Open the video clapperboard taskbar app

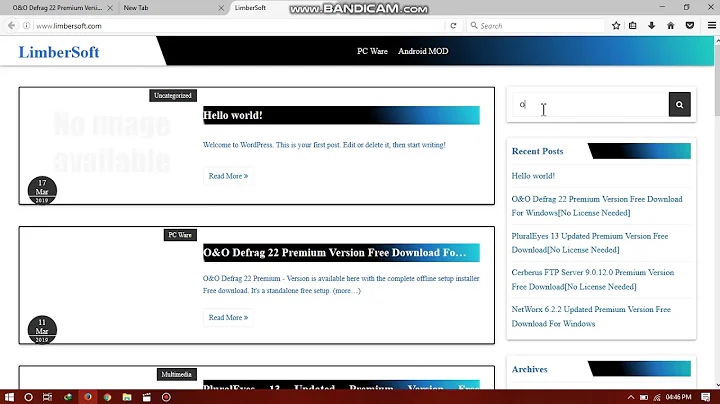pyautogui.click(x=146, y=397)
